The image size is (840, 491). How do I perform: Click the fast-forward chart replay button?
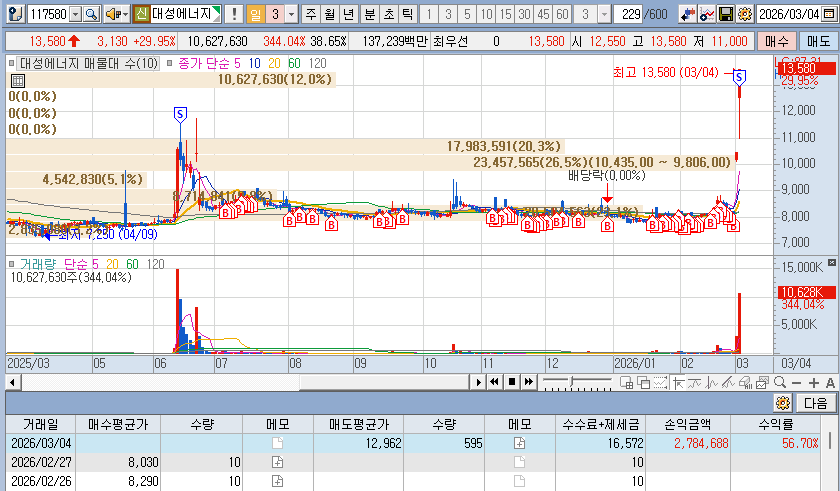(529, 382)
